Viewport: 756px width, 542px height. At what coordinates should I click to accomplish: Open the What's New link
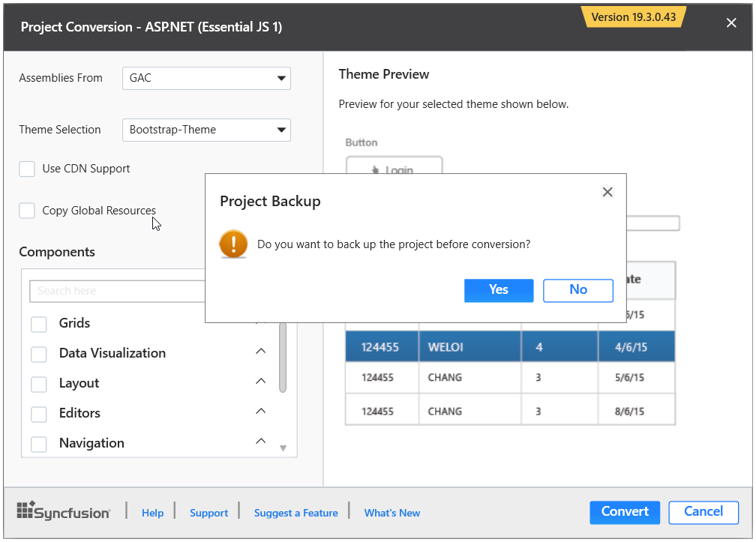pos(391,513)
